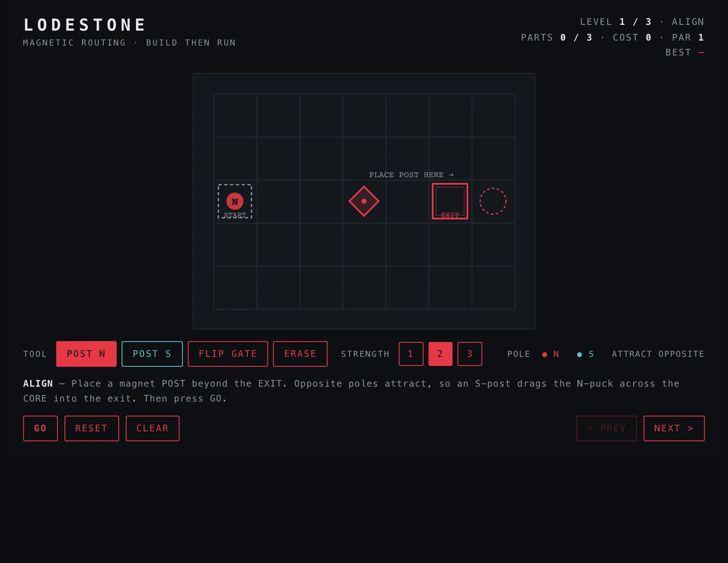This screenshot has width=728, height=563.
Task: Select the POST S tool
Action: point(152,354)
